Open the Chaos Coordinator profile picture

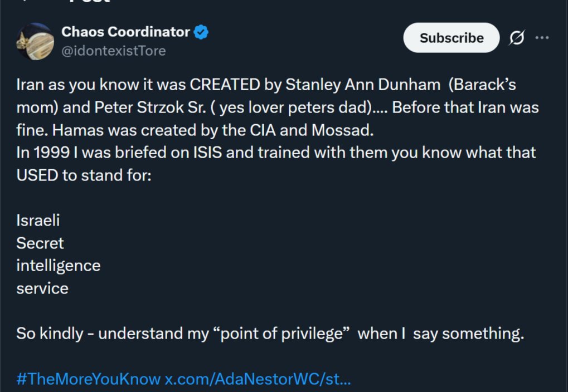[x=35, y=41]
